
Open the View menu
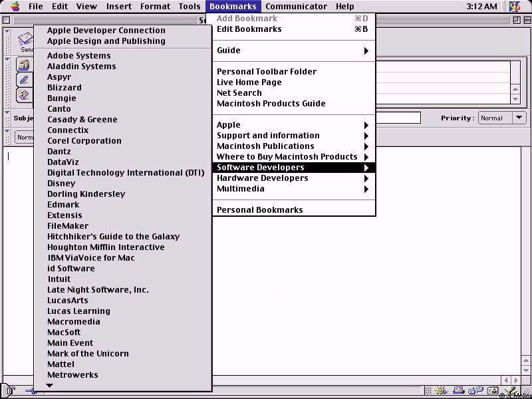86,7
